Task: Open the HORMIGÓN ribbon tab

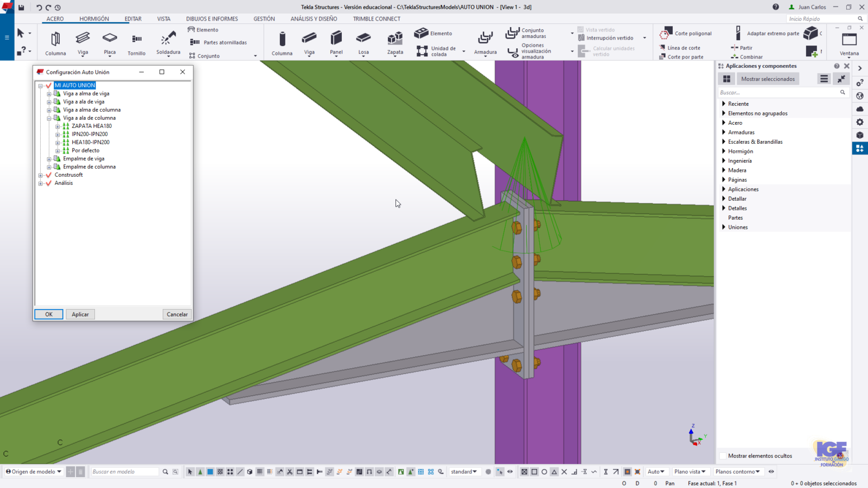Action: tap(94, 19)
